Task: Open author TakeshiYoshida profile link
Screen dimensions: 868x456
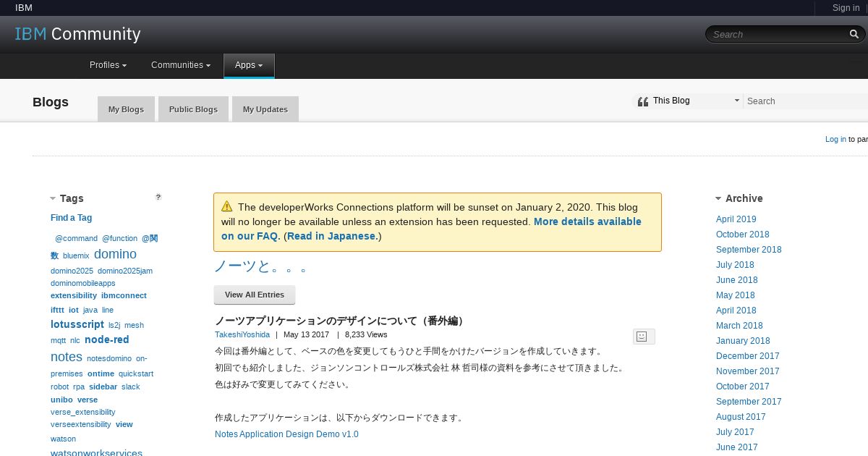Action: click(242, 334)
